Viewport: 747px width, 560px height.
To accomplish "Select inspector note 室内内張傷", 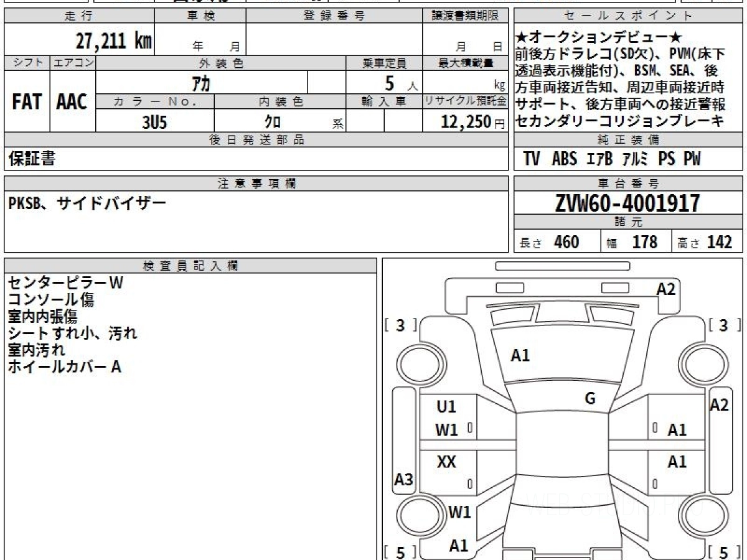I will pos(42,316).
